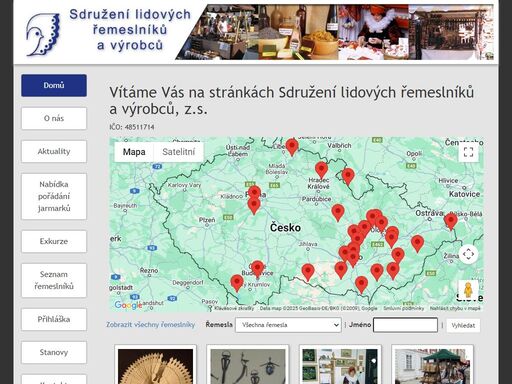Screen dimensions: 512x384
Task: Go to the Aktuality page
Action: tap(54, 151)
